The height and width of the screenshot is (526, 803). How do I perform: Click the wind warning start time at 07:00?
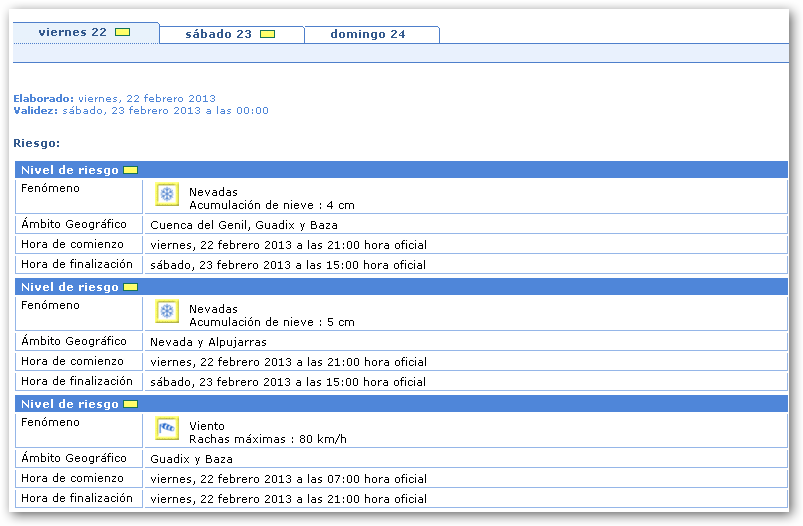288,479
